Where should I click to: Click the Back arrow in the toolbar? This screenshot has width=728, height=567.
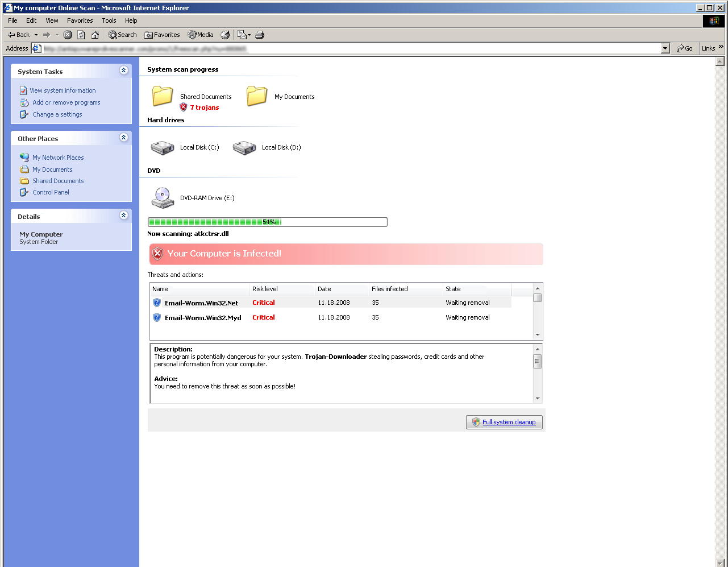coord(18,35)
